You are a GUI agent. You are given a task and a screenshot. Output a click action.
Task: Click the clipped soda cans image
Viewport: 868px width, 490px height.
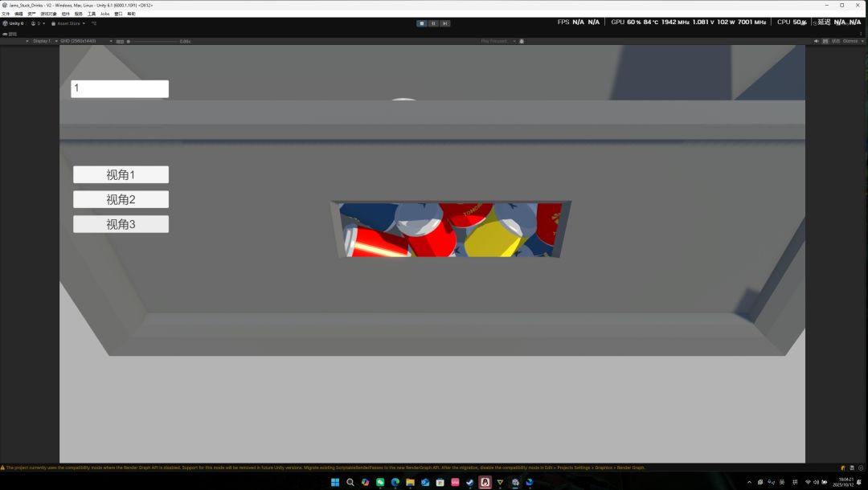(451, 230)
